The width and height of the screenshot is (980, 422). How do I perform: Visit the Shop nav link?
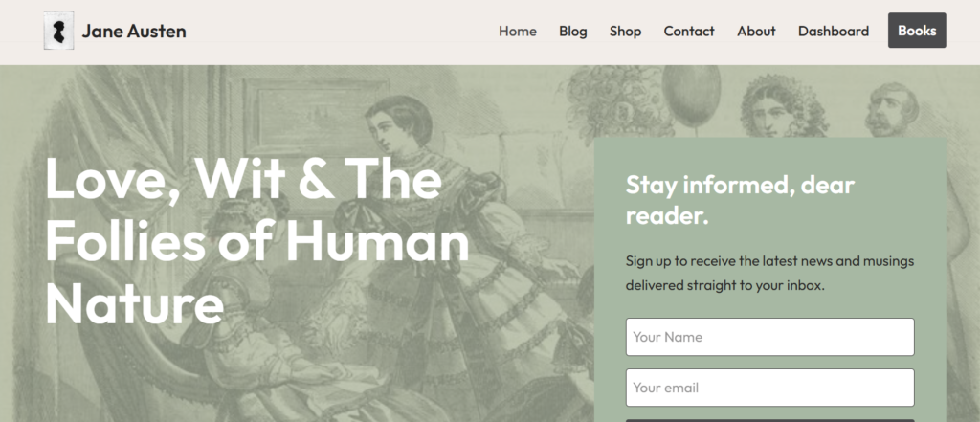tap(626, 32)
